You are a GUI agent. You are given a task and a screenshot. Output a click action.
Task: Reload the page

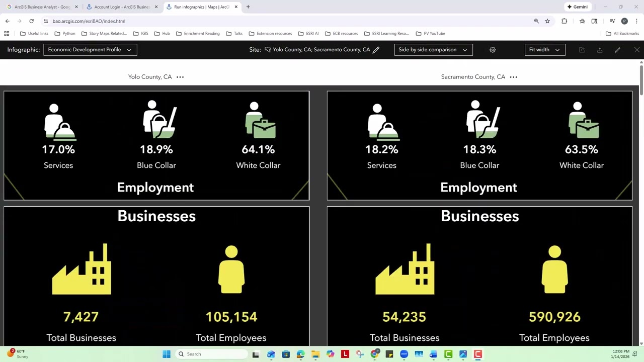[x=31, y=21]
